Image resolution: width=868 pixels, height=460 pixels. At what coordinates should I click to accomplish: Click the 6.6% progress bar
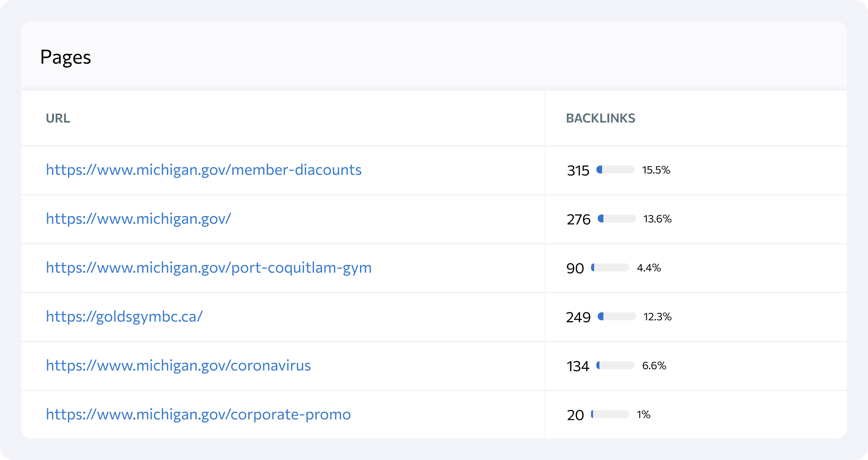(x=615, y=365)
